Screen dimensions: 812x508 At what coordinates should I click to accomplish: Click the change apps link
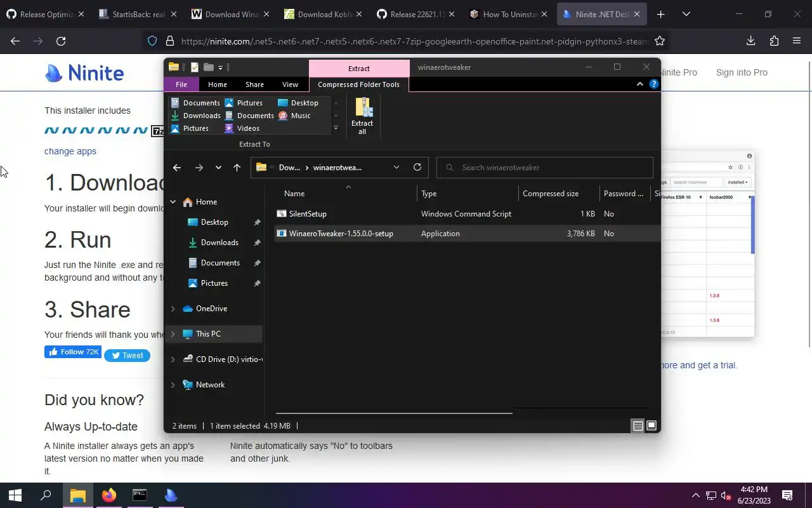click(x=70, y=151)
